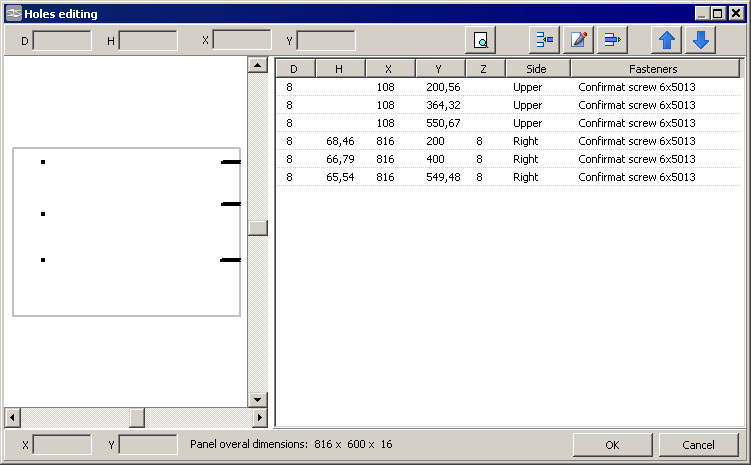This screenshot has height=465, width=751.
Task: Click Y value 549,48 cell
Action: 443,177
